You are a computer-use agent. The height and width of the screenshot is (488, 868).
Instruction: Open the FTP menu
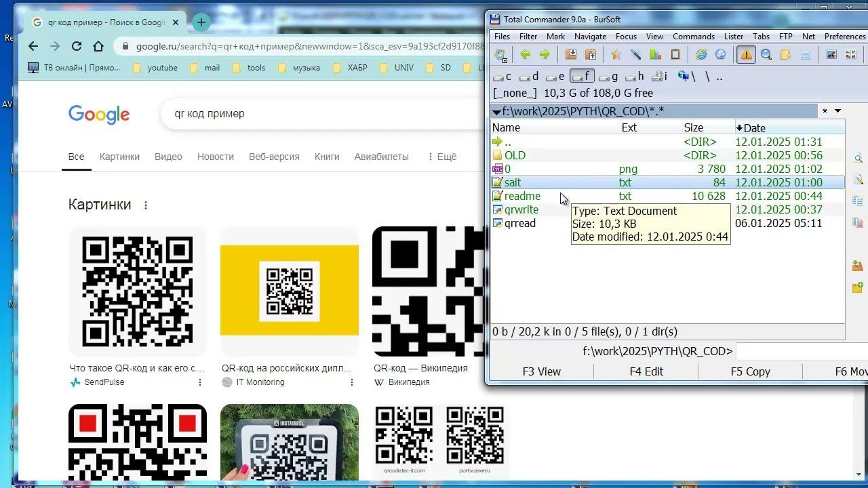click(x=785, y=37)
